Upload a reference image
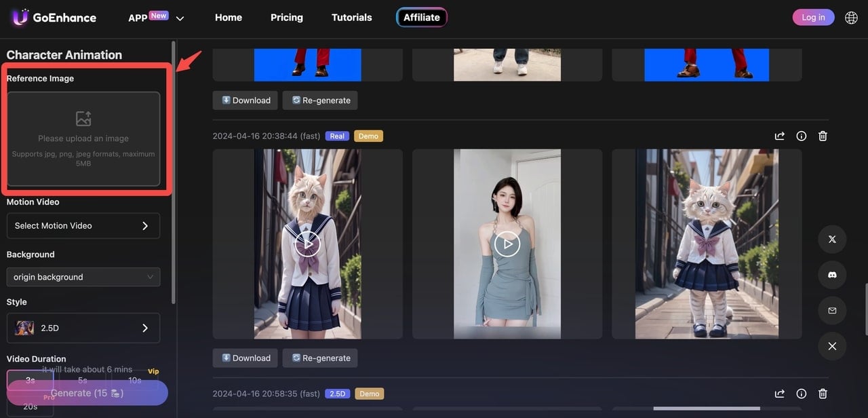The width and height of the screenshot is (868, 418). click(x=83, y=139)
